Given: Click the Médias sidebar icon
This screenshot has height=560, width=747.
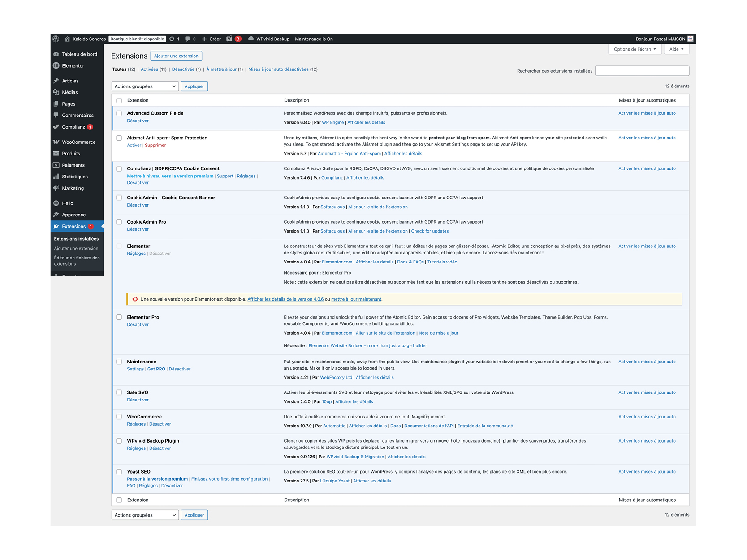Looking at the screenshot, I should 56,92.
